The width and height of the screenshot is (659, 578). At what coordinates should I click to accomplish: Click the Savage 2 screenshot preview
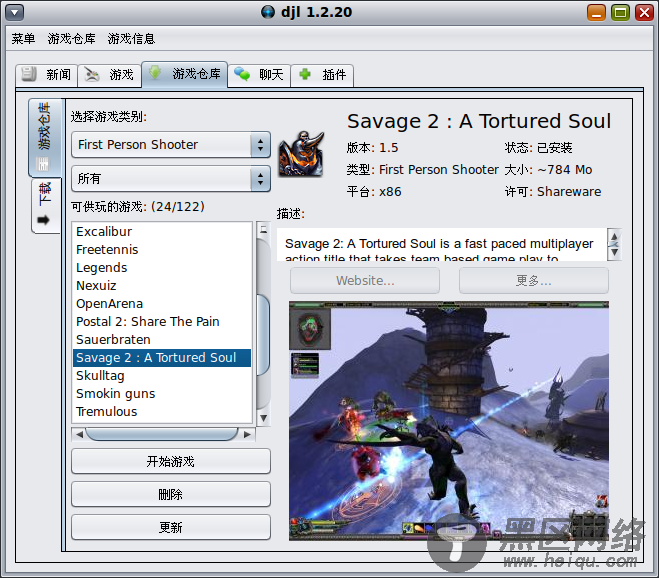click(449, 421)
